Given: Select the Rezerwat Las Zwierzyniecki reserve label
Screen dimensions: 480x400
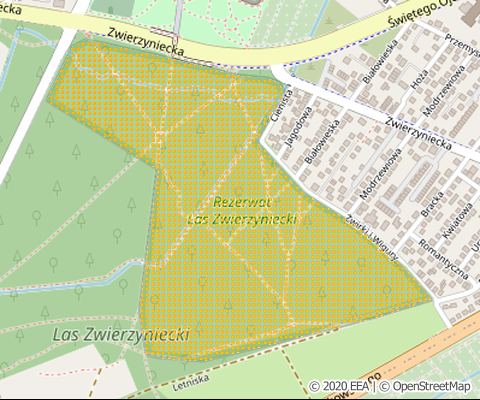Looking at the screenshot, I should point(242,211).
